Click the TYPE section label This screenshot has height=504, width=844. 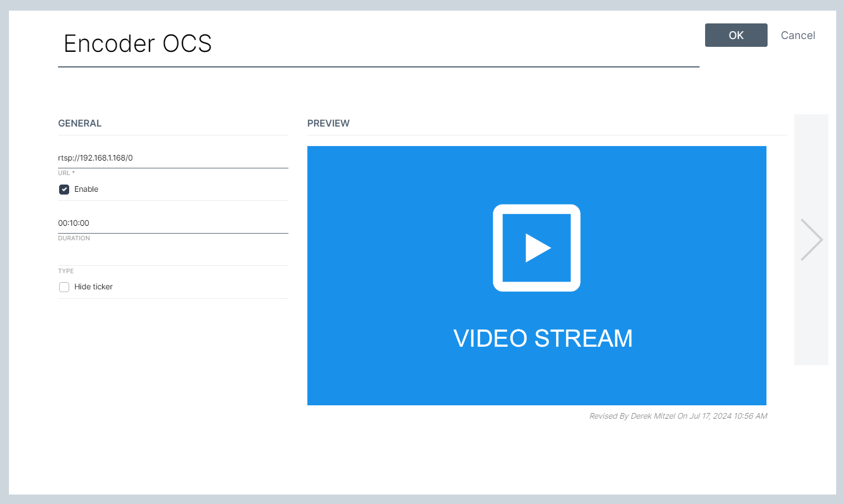tap(65, 271)
